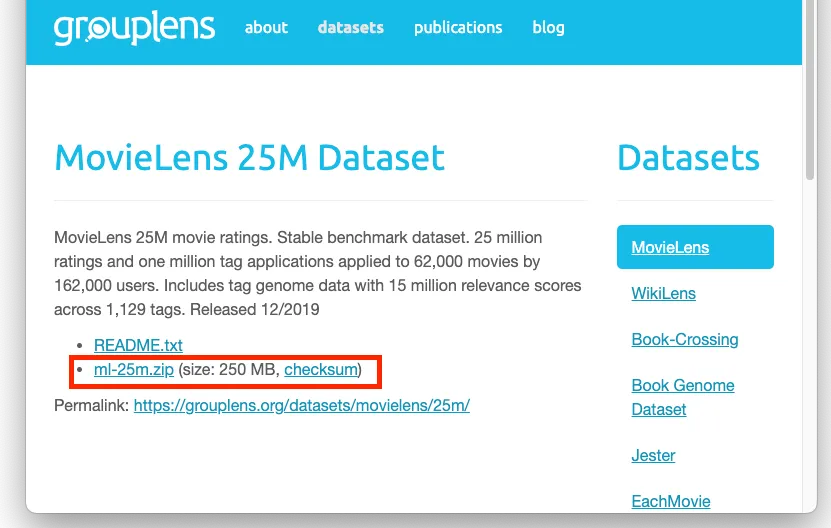Viewport: 831px width, 528px height.
Task: Open the about menu item
Action: pyautogui.click(x=266, y=27)
